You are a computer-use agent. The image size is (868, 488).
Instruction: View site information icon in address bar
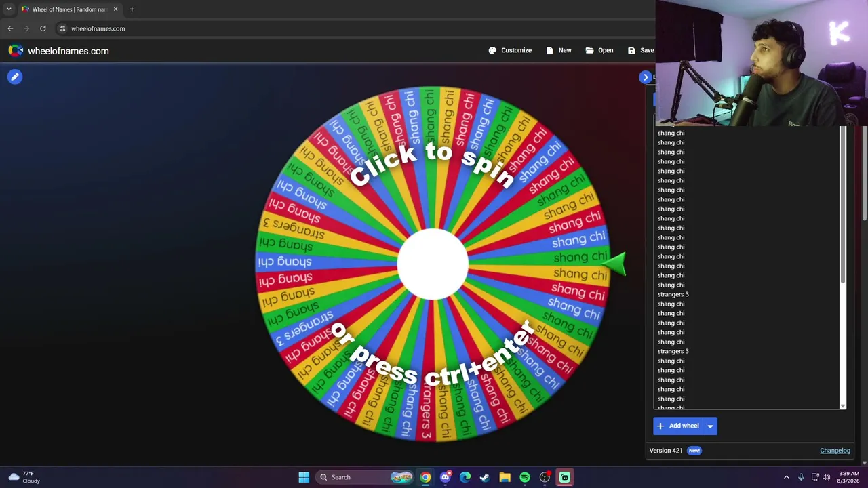pyautogui.click(x=62, y=28)
